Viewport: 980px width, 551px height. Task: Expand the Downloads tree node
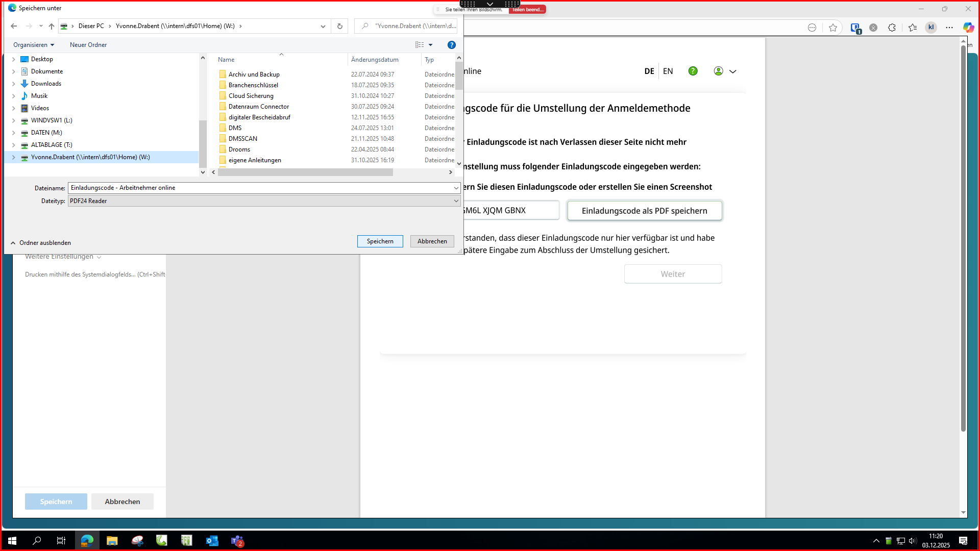(14, 84)
